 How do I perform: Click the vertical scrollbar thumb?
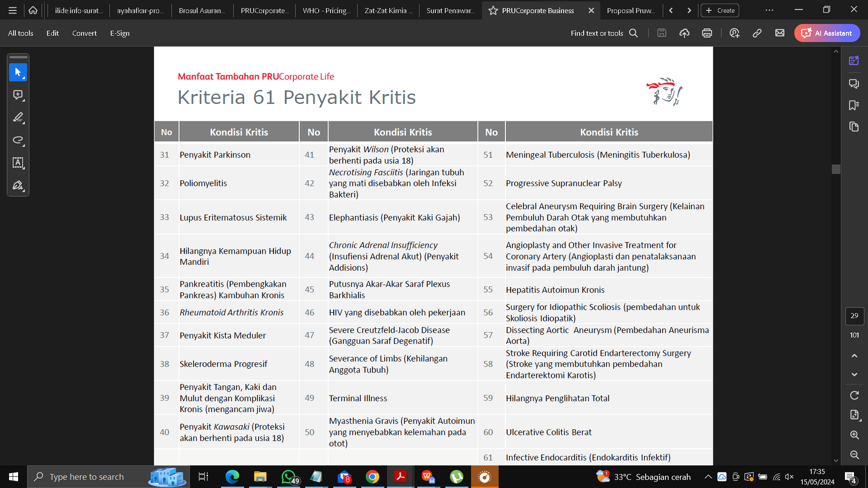(836, 169)
